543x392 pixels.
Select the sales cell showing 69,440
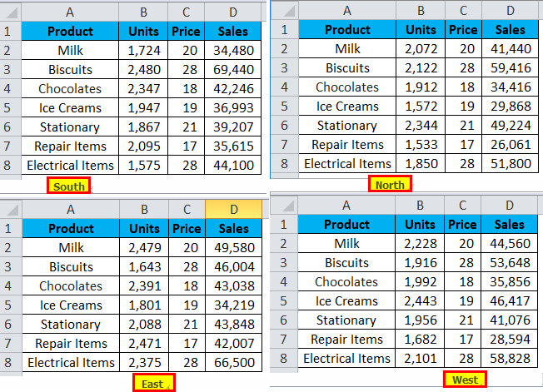[x=233, y=69]
